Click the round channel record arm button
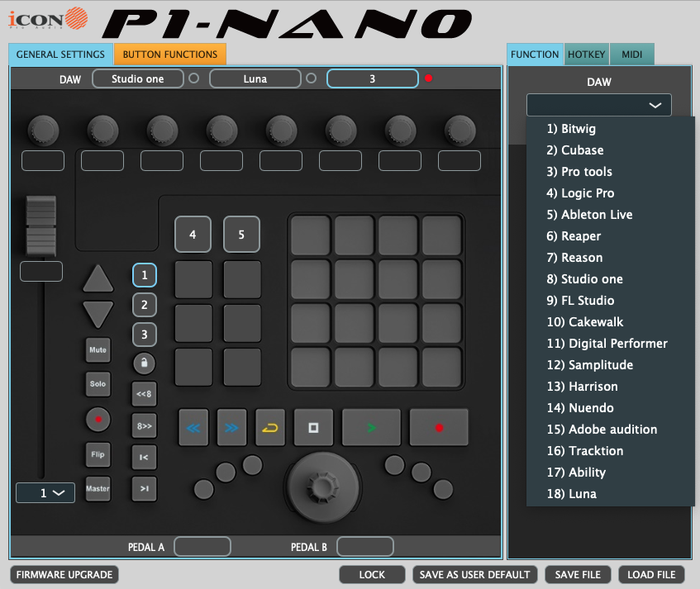The image size is (700, 589). click(x=98, y=420)
